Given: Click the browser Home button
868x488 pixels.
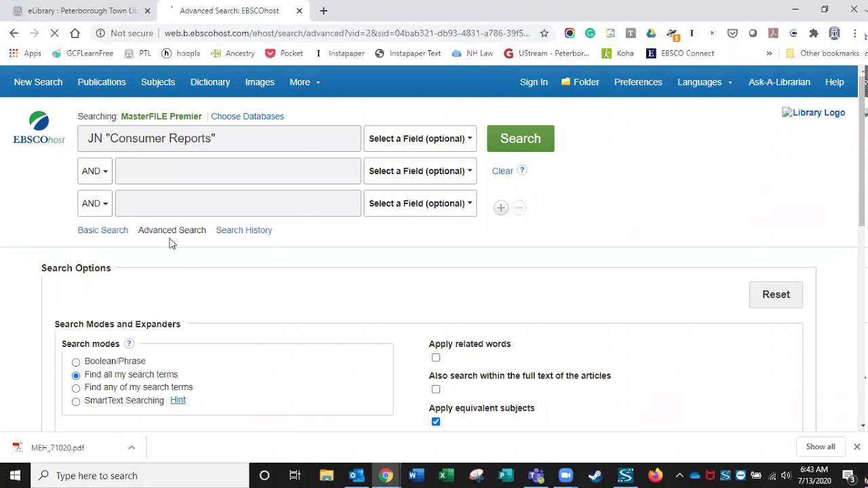Looking at the screenshot, I should click(75, 33).
